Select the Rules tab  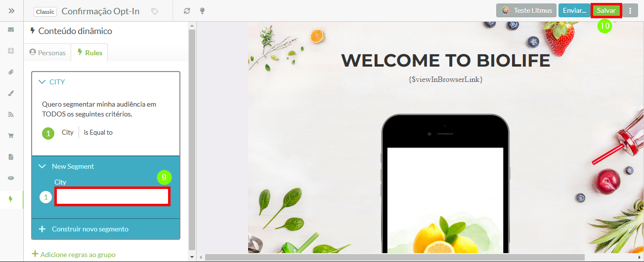tap(89, 52)
